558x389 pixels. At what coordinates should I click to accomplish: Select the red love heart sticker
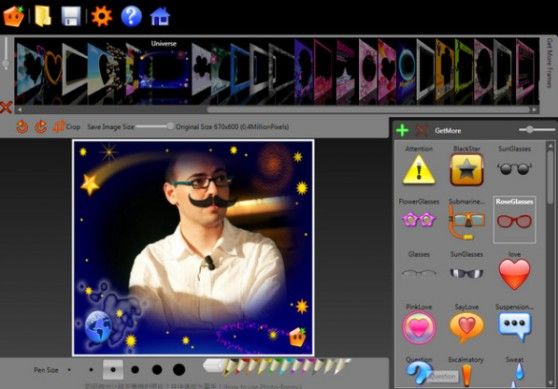coord(514,274)
